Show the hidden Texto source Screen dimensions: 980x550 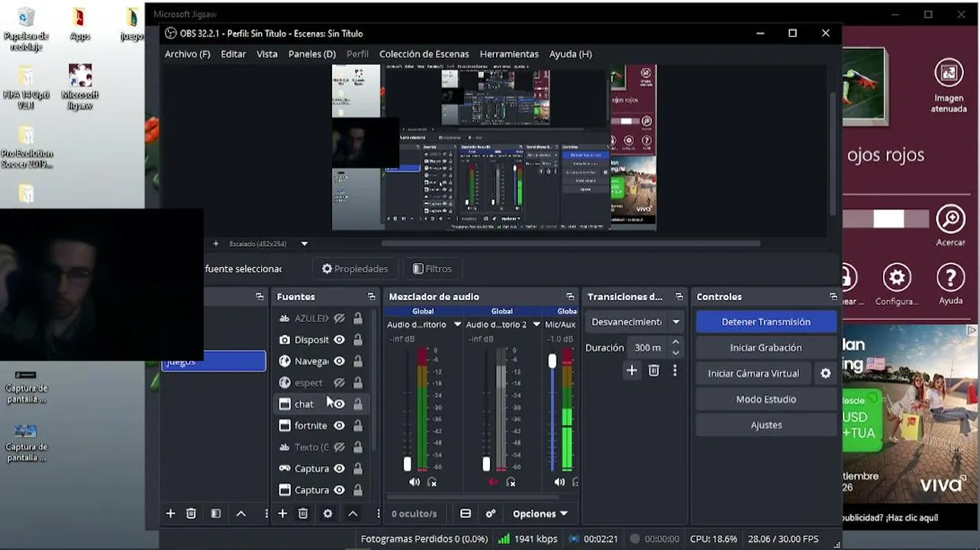coord(340,447)
